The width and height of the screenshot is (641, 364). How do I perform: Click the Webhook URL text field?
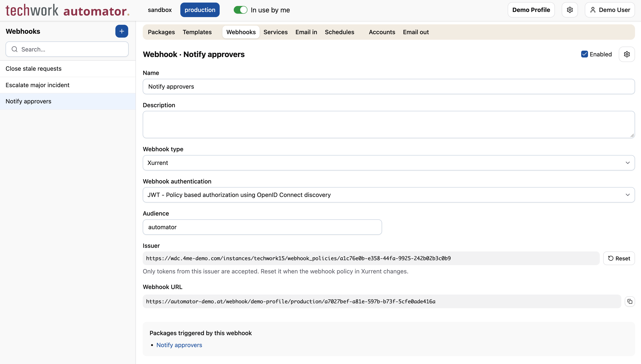[x=382, y=301]
